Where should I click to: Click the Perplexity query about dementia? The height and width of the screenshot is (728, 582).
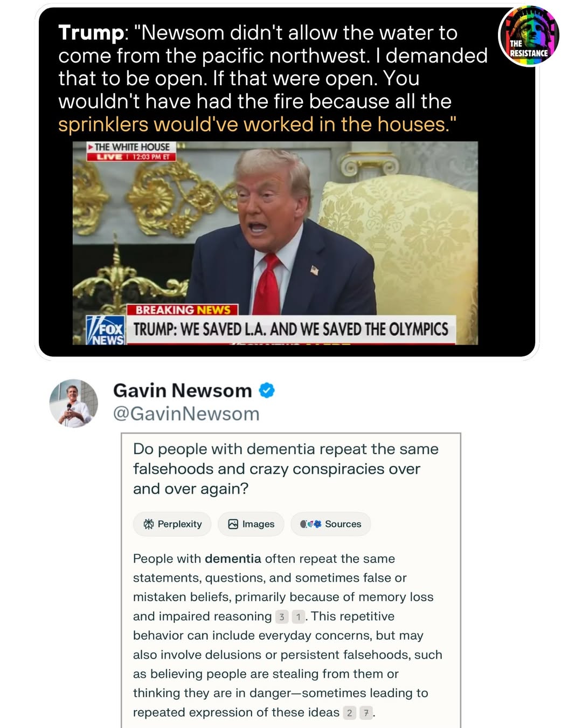(x=286, y=469)
